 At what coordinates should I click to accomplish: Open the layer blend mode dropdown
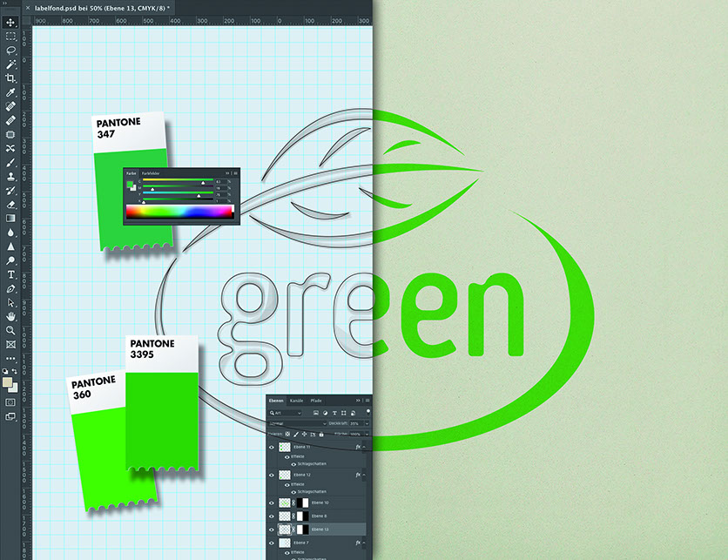pyautogui.click(x=299, y=422)
